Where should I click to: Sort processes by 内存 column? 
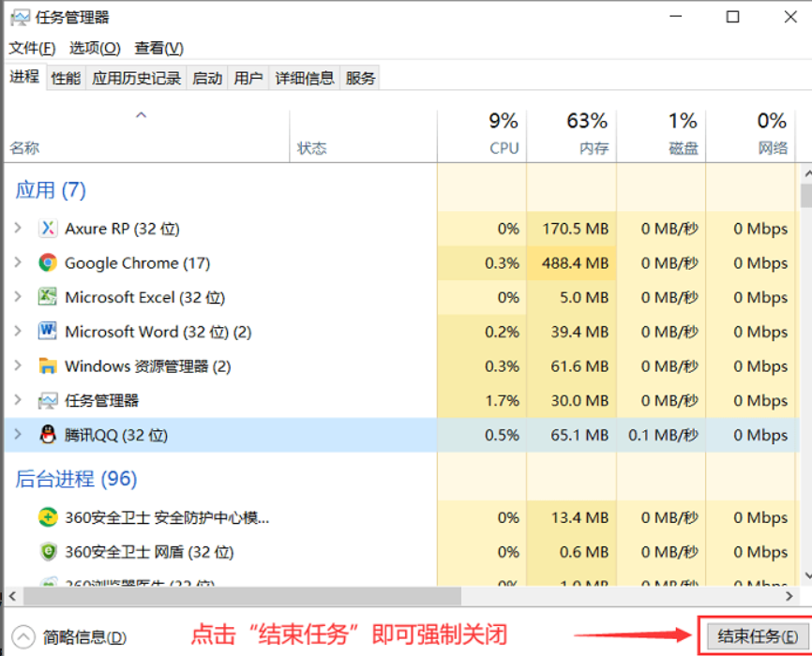tap(572, 134)
